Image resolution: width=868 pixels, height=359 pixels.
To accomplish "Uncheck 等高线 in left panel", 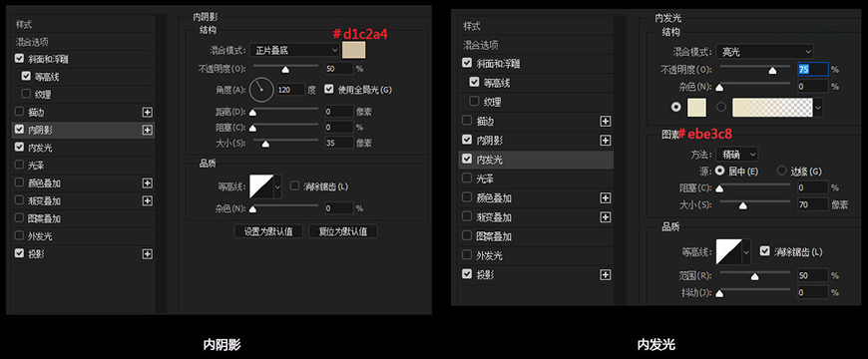I will 26,77.
